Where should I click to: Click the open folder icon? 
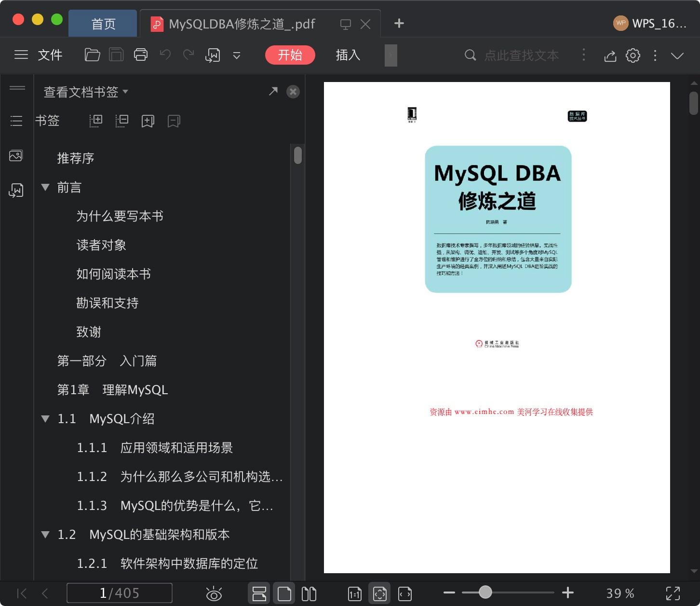tap(92, 55)
